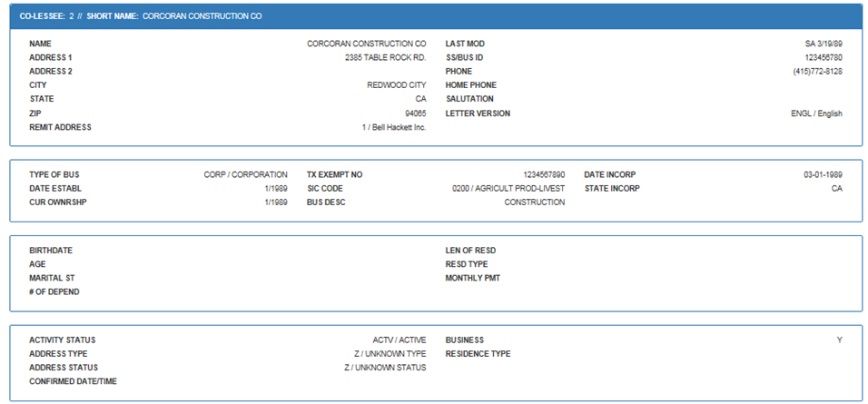The width and height of the screenshot is (868, 404).
Task: Click the CUR OWNRSHP label
Action: point(58,202)
